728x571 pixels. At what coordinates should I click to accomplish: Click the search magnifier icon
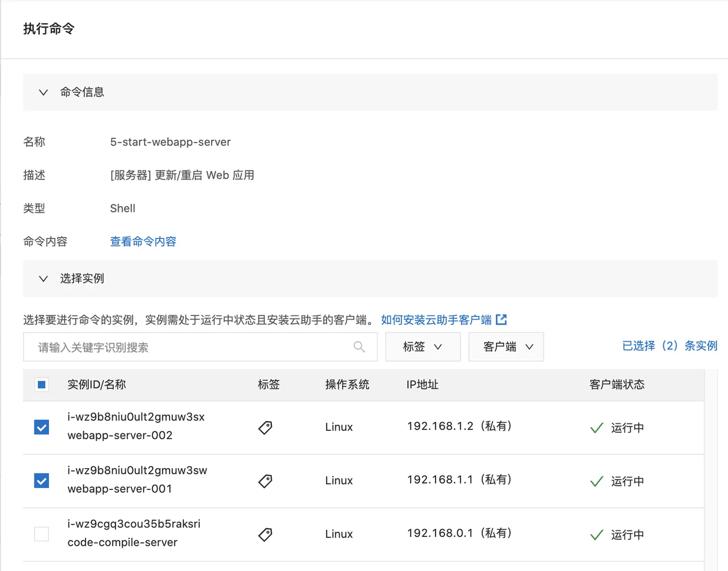359,347
